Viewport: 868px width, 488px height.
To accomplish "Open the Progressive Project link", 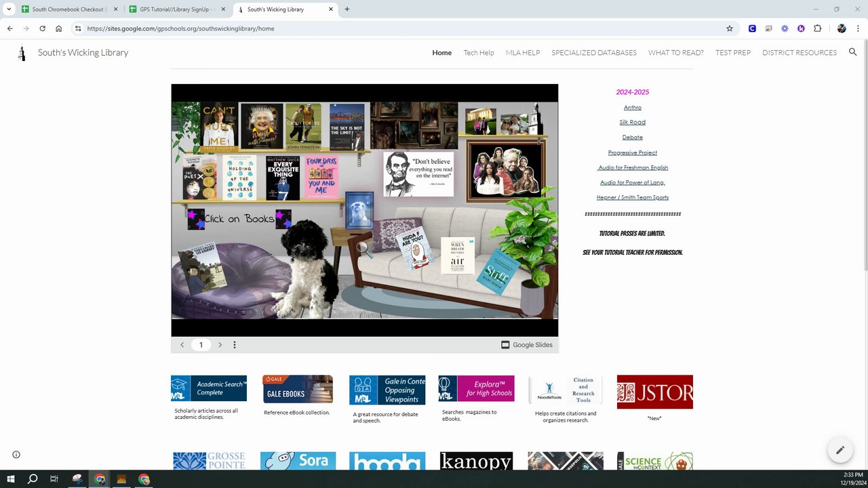I will click(x=633, y=152).
